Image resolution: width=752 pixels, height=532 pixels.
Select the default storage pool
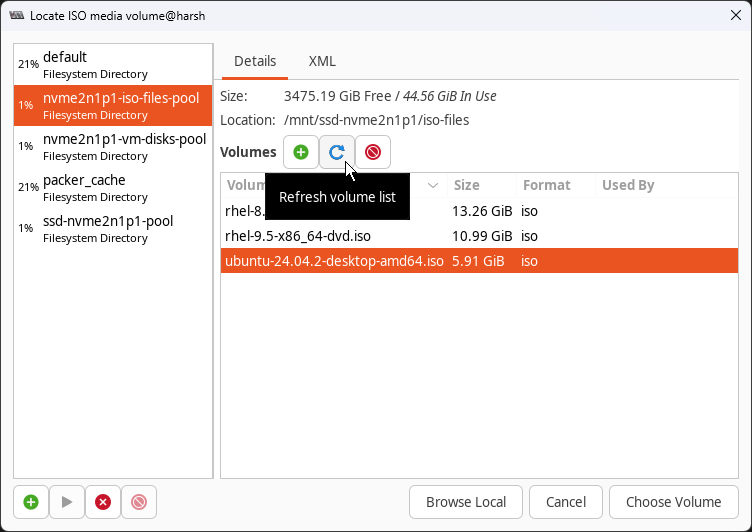pos(113,65)
